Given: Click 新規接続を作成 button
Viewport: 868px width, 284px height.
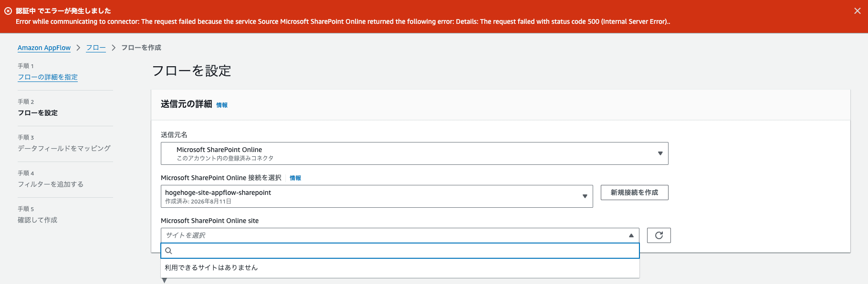Looking at the screenshot, I should tap(634, 193).
